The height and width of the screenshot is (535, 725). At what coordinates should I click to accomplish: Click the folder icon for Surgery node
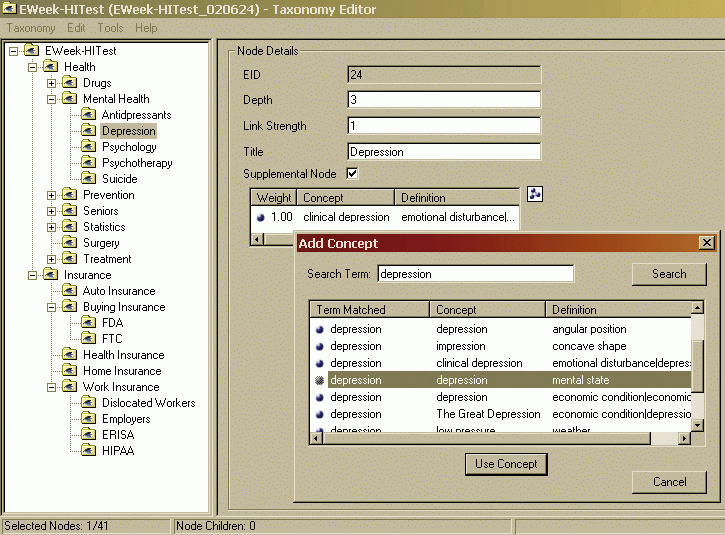point(70,243)
